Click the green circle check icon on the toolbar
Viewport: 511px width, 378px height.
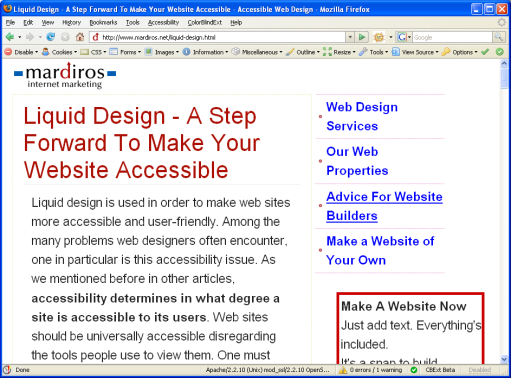point(499,52)
